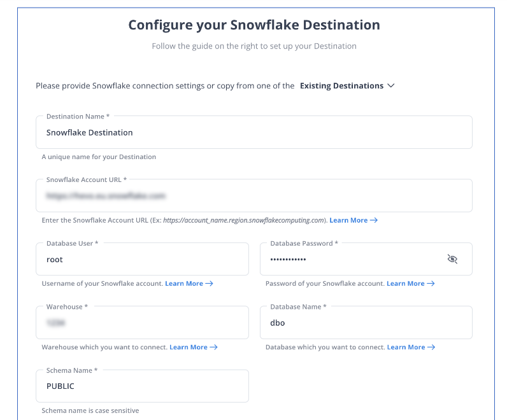Viewport: 507px width, 420px height.
Task: Click arrow icon after Database Learn More
Action: tap(431, 347)
